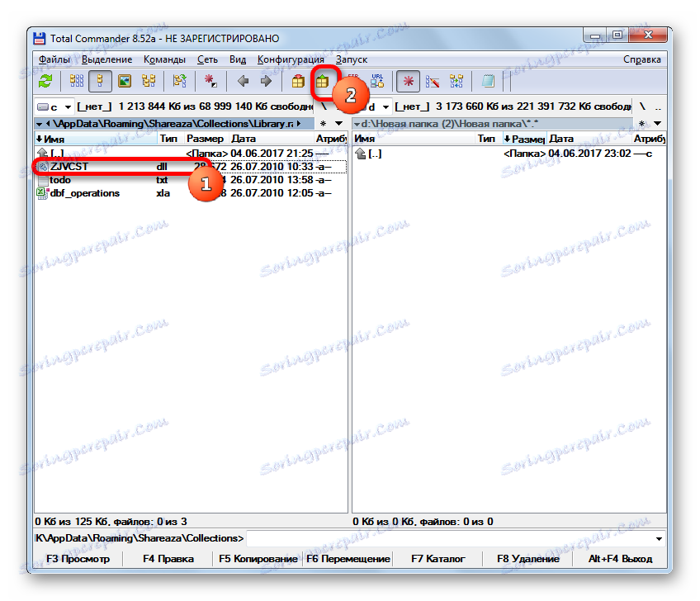This screenshot has width=700, height=601.
Task: Show the directory tree view
Action: pos(149,81)
